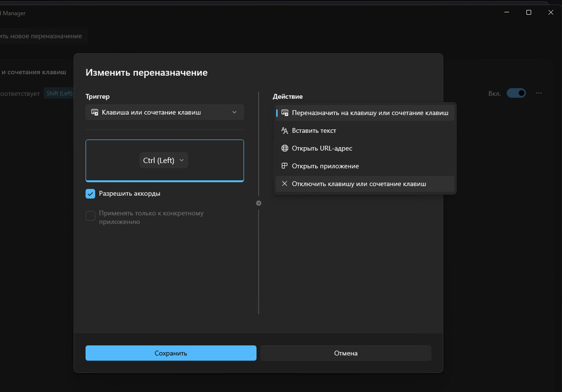The image size is (562, 392).
Task: Click the app icon for Открыть приложение
Action: click(284, 166)
